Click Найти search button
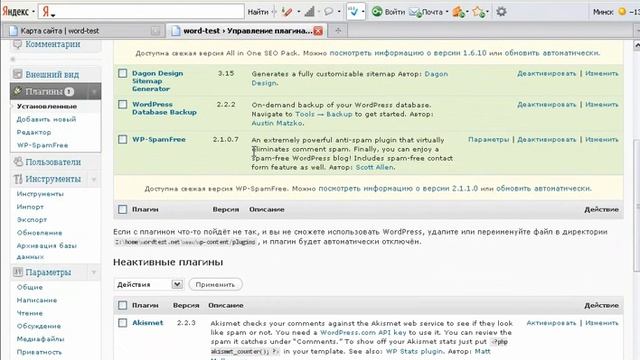640x360 pixels. tap(258, 12)
